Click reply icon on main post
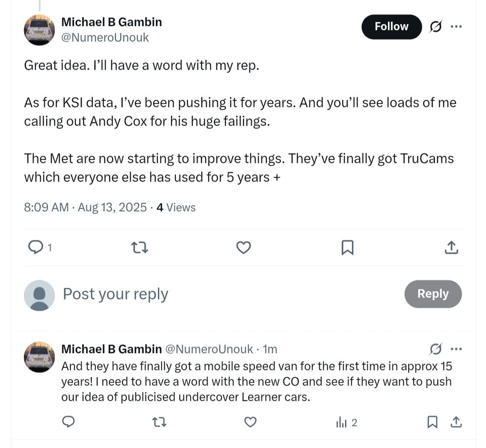486x448 pixels. coord(35,248)
